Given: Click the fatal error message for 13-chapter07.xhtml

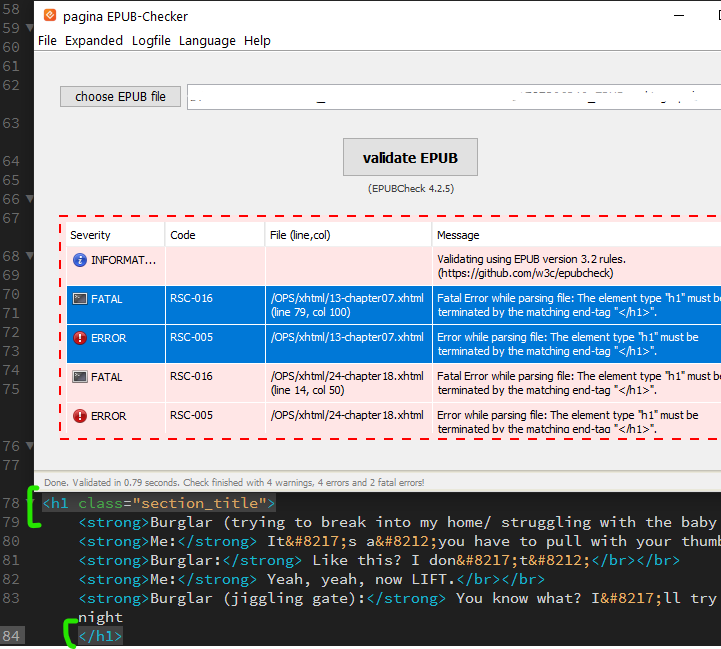Looking at the screenshot, I should click(577, 305).
